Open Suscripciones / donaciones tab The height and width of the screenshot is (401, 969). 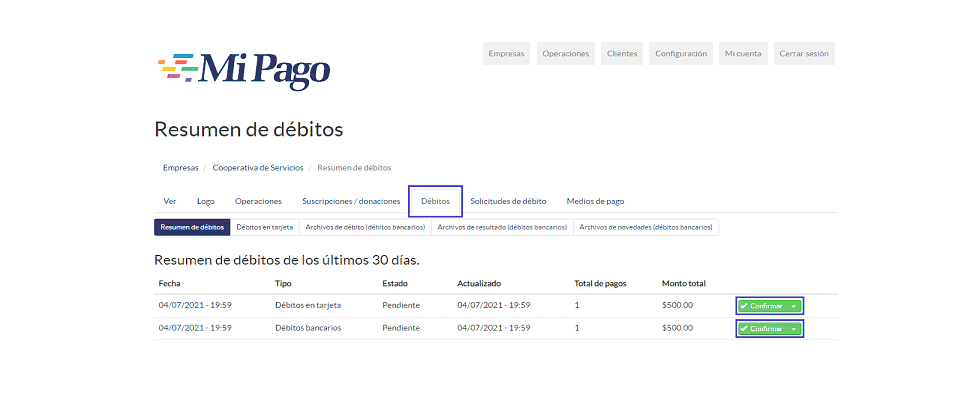click(x=351, y=201)
